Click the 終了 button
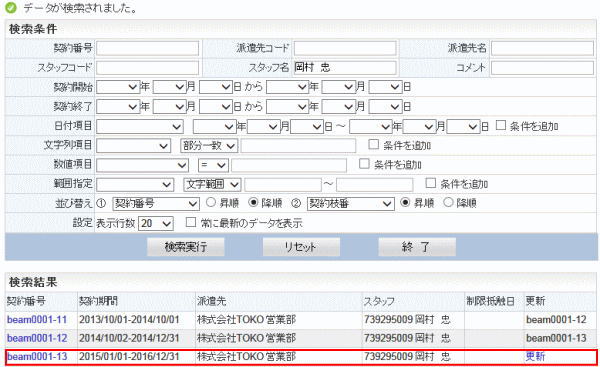This screenshot has height=367, width=600. coord(417,247)
